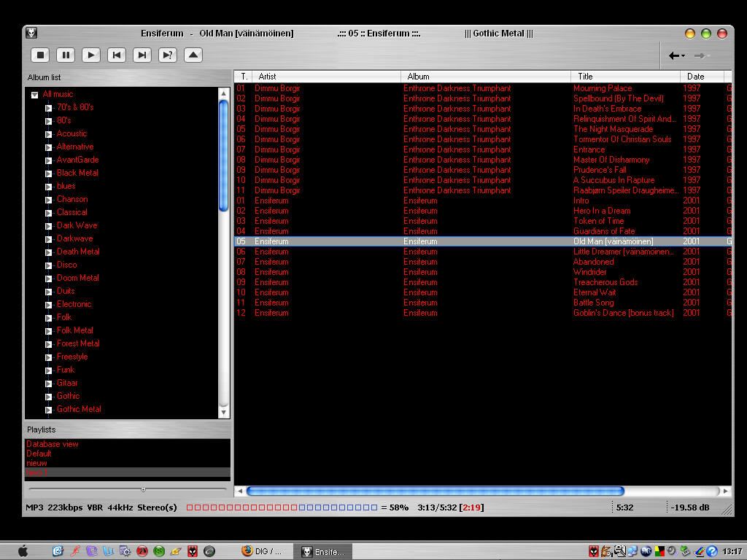This screenshot has width=747, height=560.
Task: Open the yellow pencil quick-launch icon
Action: 176,551
